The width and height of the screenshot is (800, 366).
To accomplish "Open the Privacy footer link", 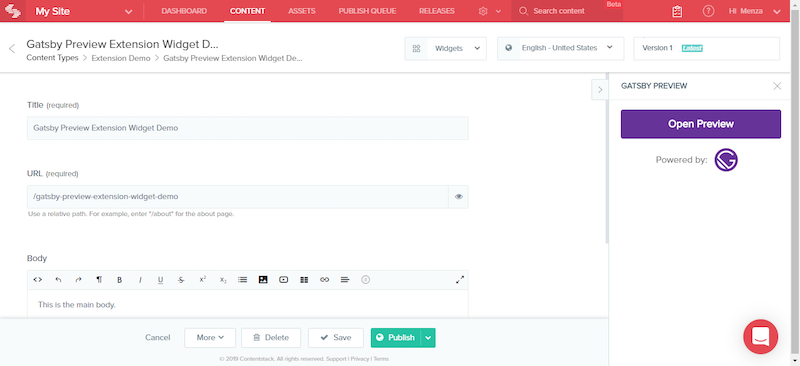I will (360, 359).
